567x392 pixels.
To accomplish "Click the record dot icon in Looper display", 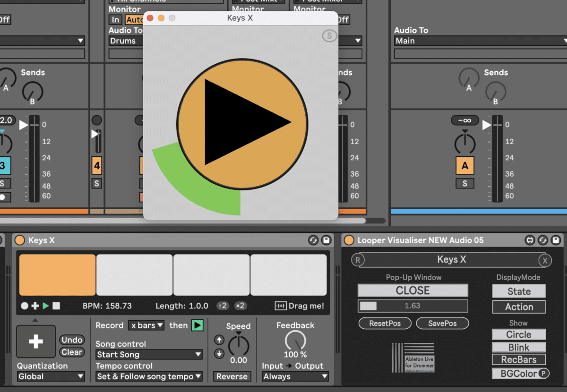I will 25,306.
